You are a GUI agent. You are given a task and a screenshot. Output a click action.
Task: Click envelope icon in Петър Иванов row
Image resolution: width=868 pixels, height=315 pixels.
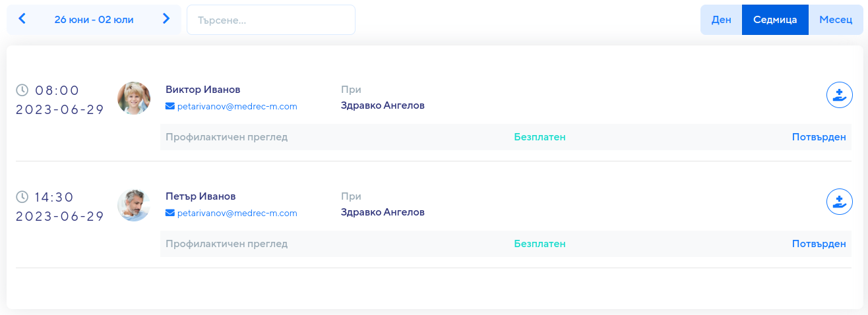pyautogui.click(x=170, y=213)
